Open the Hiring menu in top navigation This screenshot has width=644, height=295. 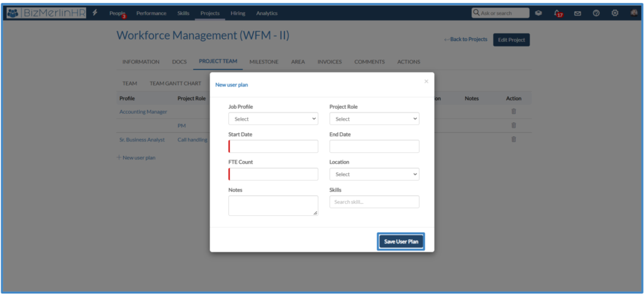pyautogui.click(x=238, y=13)
